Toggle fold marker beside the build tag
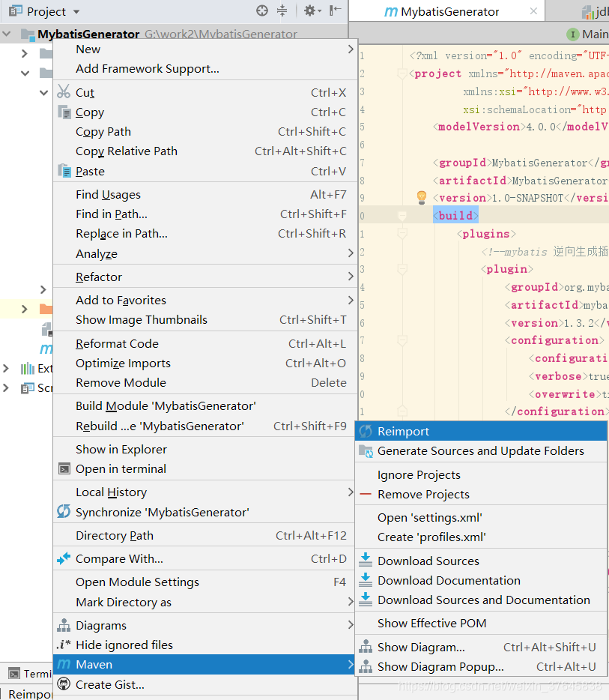 402,216
